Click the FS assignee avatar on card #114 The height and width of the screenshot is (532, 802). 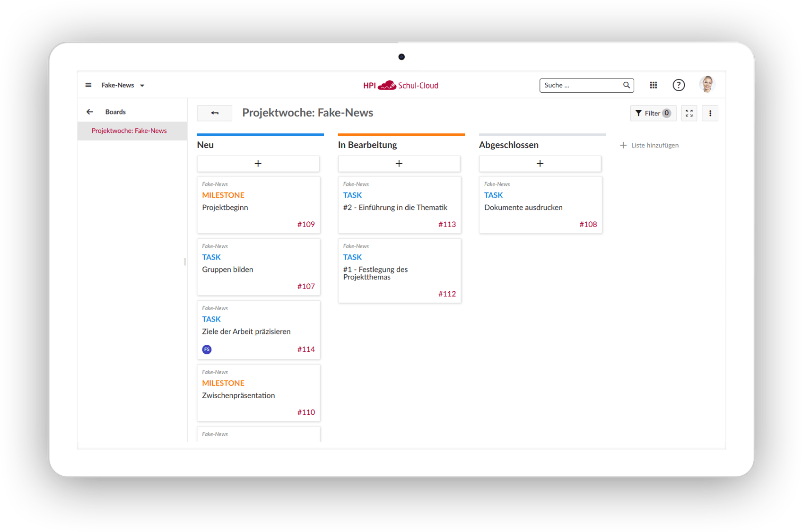(x=207, y=349)
